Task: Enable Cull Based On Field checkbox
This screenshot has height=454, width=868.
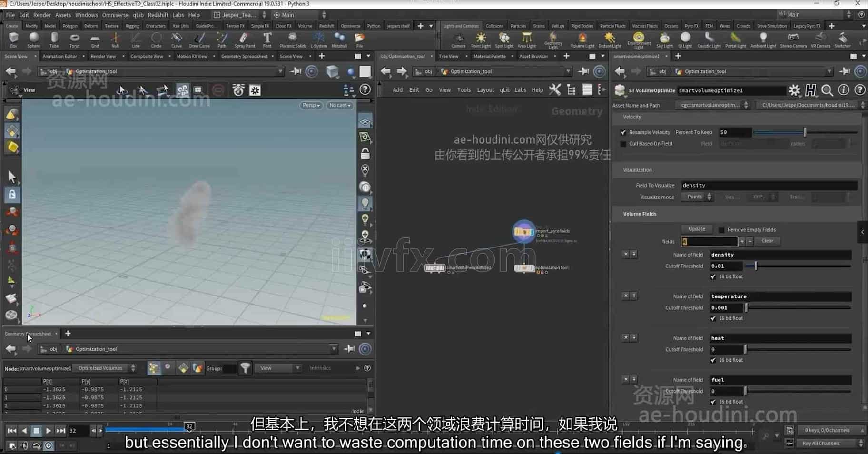Action: (x=623, y=144)
